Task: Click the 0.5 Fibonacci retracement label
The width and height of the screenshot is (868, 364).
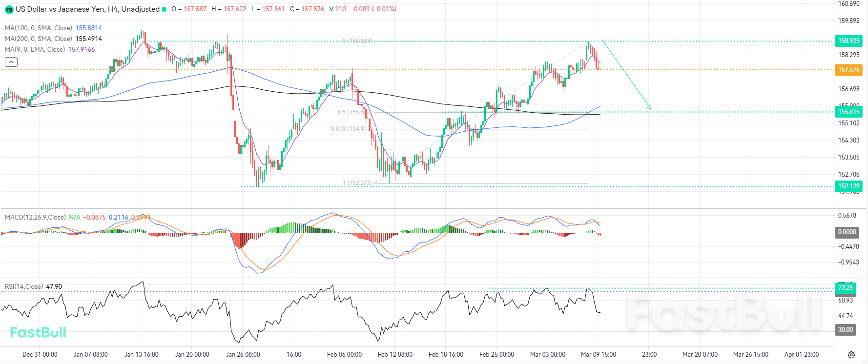Action: (351, 112)
